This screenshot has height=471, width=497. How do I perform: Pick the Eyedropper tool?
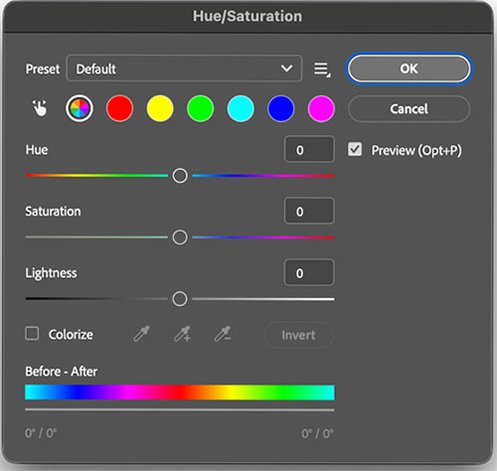click(x=142, y=334)
